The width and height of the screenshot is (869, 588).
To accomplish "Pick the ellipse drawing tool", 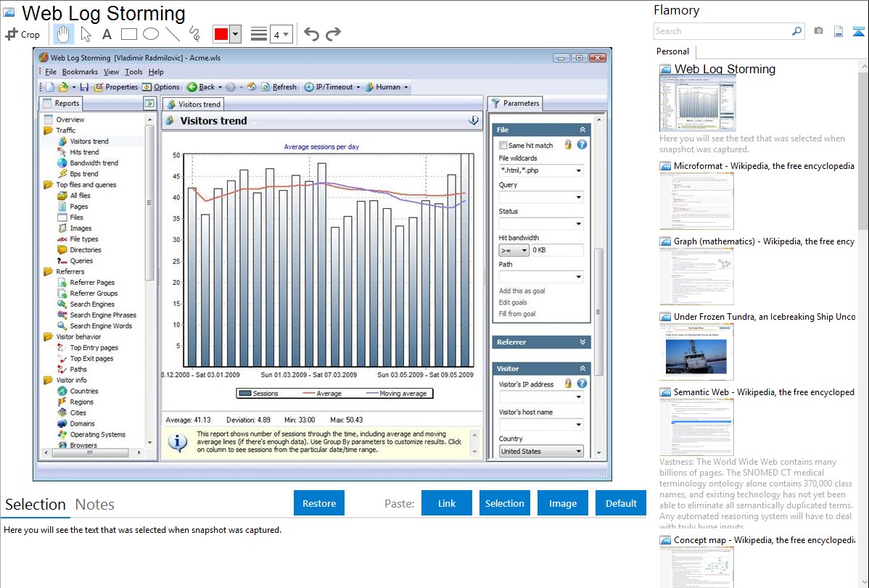I will 151,34.
